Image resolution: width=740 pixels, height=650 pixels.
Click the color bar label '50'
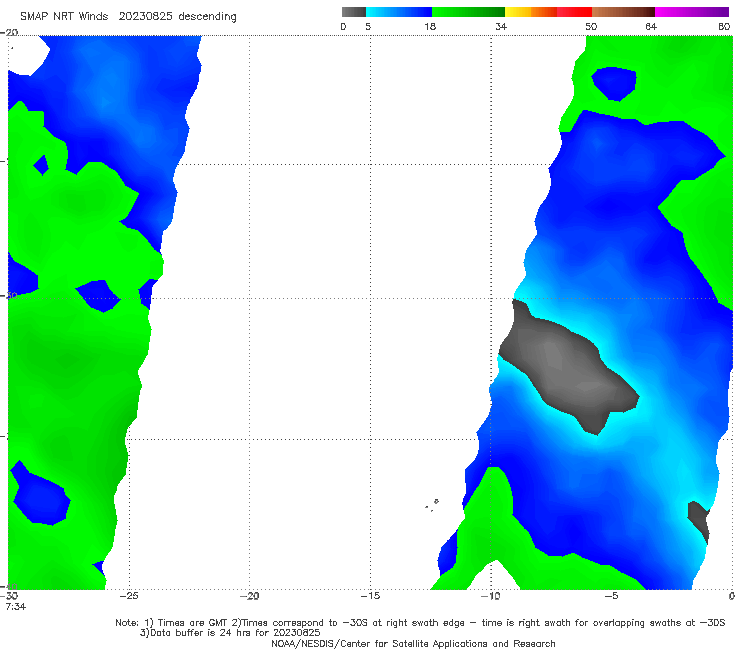[x=591, y=27]
